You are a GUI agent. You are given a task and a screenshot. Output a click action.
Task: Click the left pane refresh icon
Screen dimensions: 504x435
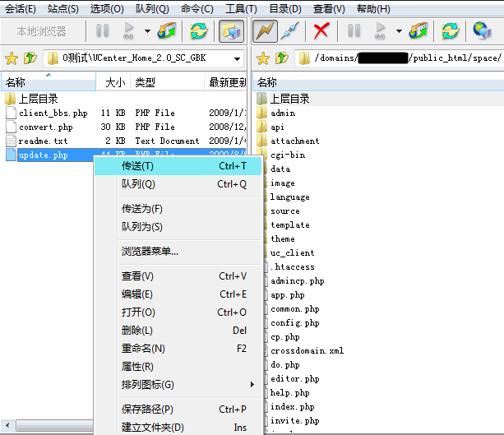tap(198, 32)
